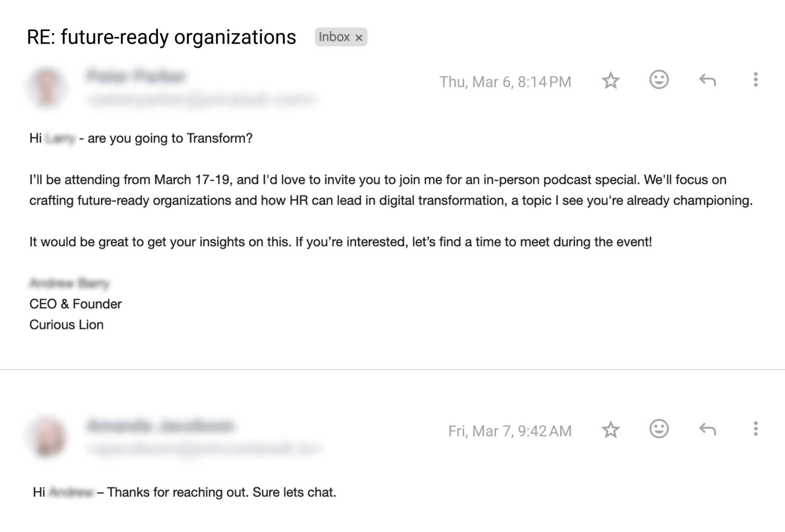This screenshot has width=785, height=532.
Task: Click the second sender's profile picture
Action: point(48,436)
